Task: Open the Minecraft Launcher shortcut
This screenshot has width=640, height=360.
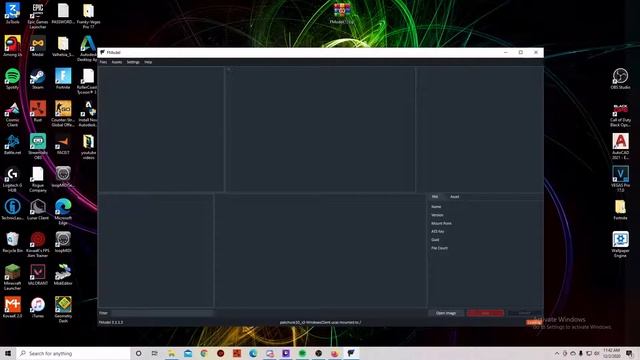Action: pos(12,277)
